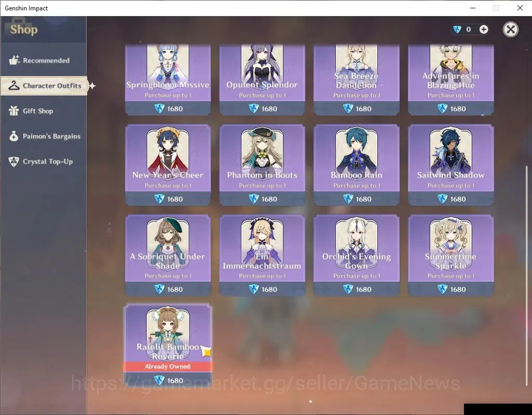Open the Gift Shop tab

click(44, 111)
